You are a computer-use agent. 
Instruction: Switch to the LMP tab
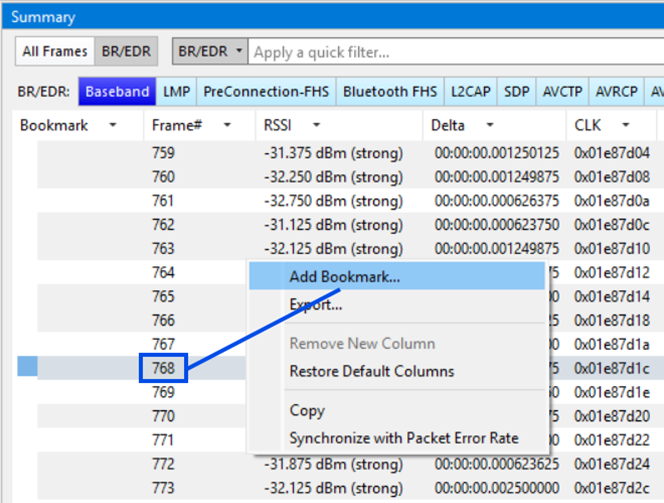tap(177, 91)
